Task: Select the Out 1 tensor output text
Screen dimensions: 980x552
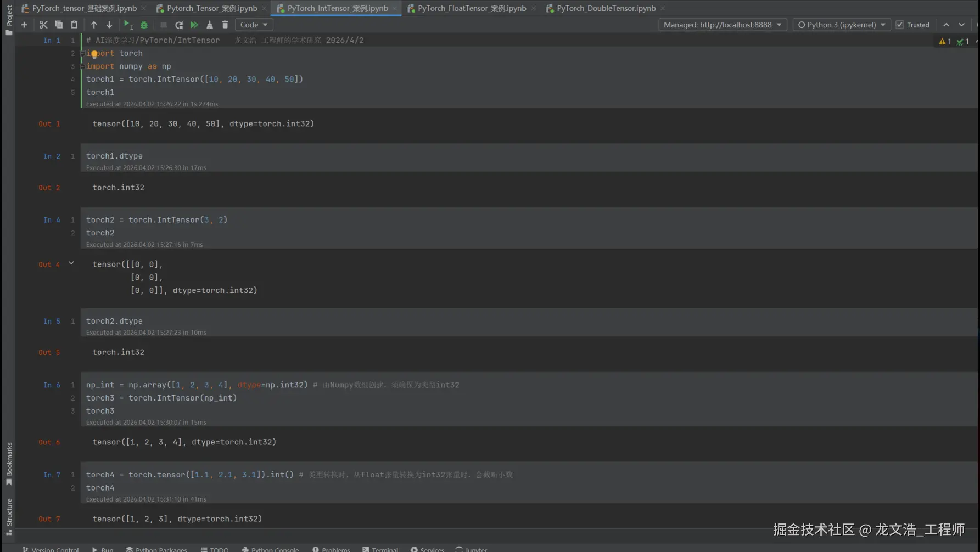Action: point(203,124)
